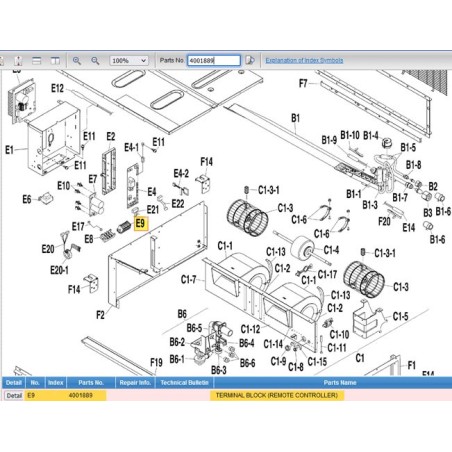Click the fit-to-height page icon

18,61
